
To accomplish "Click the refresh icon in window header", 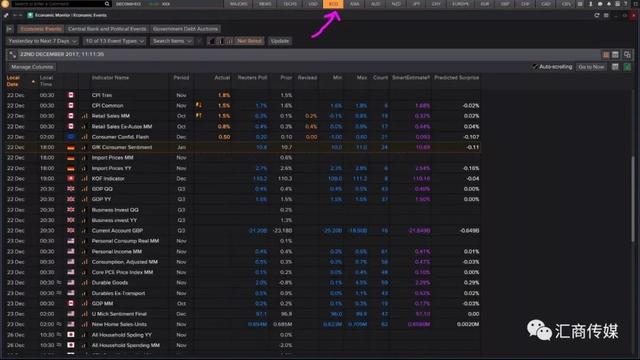I will click(x=596, y=16).
